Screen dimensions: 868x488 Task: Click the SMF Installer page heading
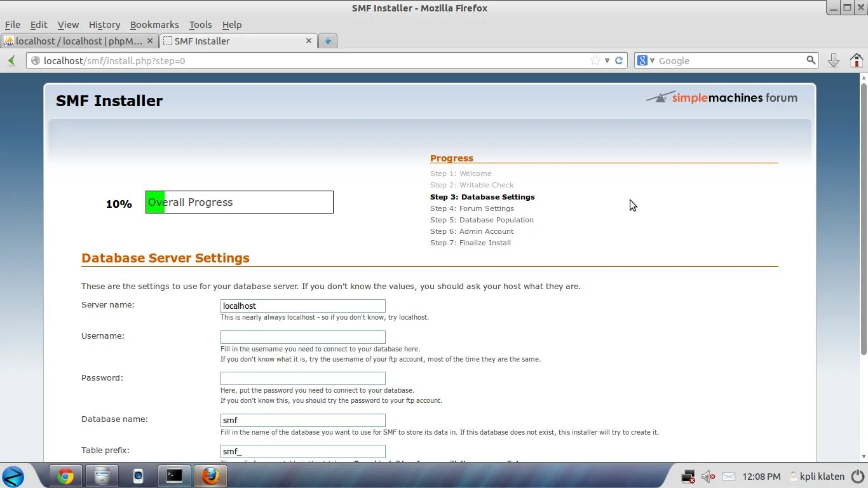point(109,101)
